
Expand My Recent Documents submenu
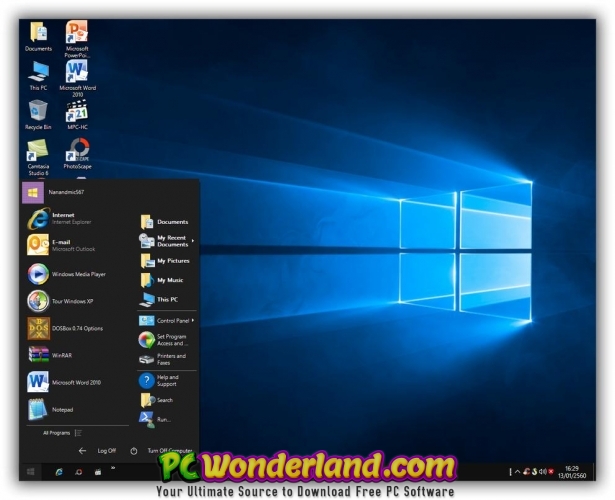pyautogui.click(x=166, y=241)
